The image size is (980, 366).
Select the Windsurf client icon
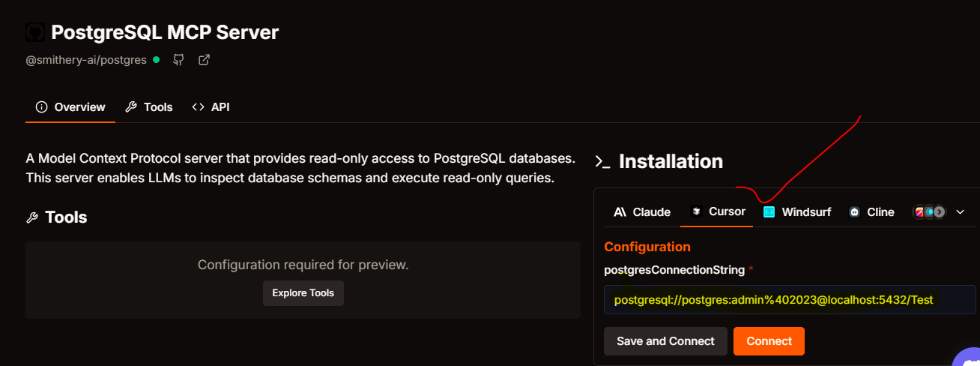[769, 212]
